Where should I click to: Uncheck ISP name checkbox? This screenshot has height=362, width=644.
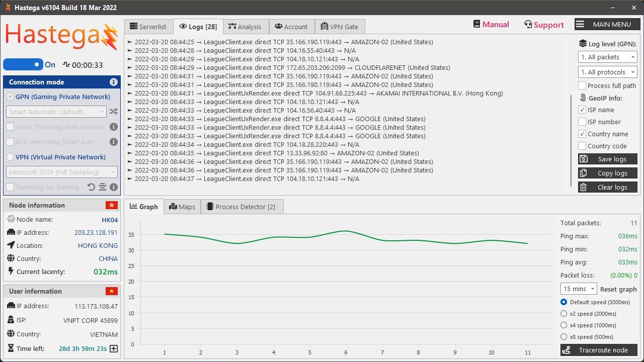(x=582, y=110)
